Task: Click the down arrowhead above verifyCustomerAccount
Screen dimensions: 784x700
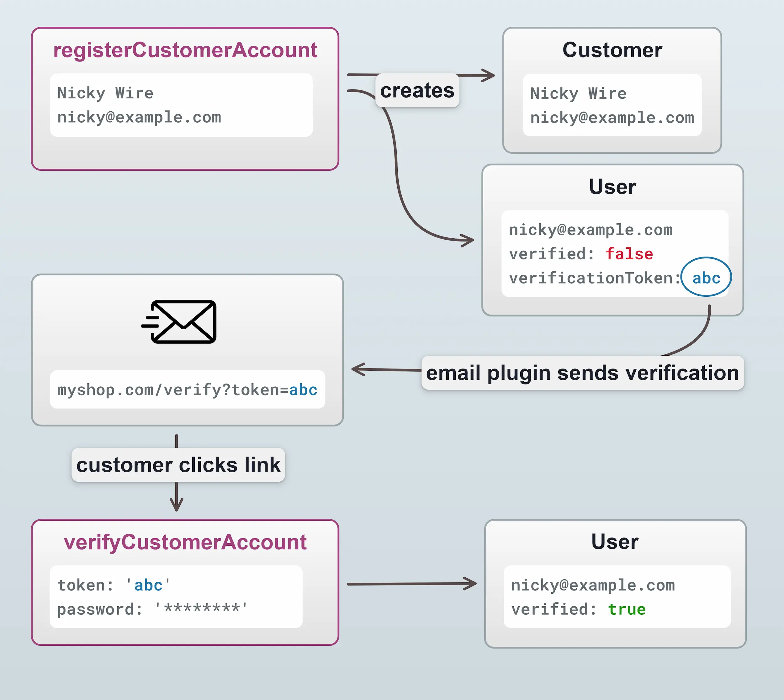Action: (177, 505)
